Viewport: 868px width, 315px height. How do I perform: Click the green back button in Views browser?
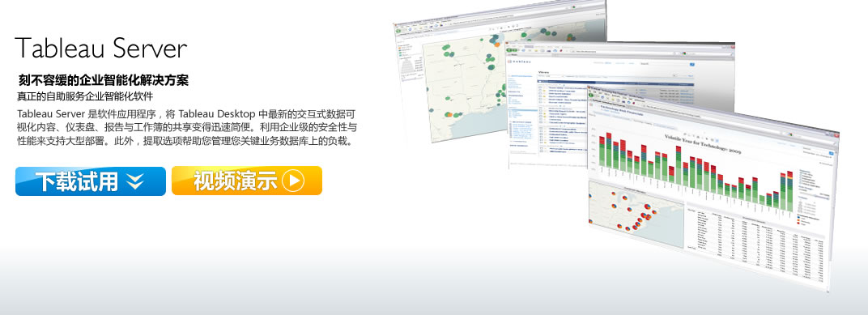510,50
